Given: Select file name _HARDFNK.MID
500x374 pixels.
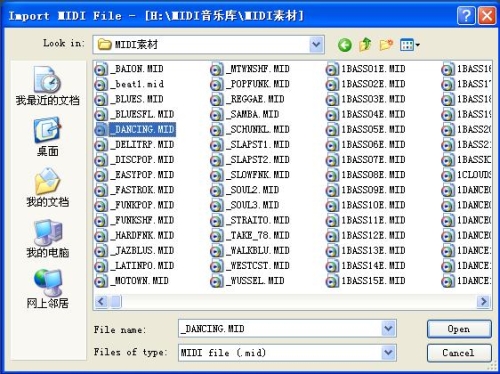Looking at the screenshot, I should coord(143,235).
